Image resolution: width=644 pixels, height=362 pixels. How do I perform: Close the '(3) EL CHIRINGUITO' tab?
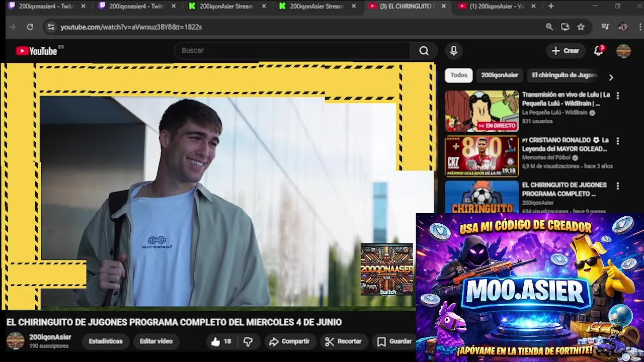coord(443,6)
